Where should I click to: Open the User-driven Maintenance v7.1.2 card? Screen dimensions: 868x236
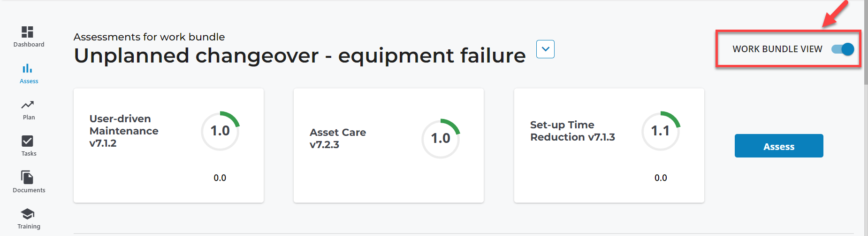[x=168, y=145]
